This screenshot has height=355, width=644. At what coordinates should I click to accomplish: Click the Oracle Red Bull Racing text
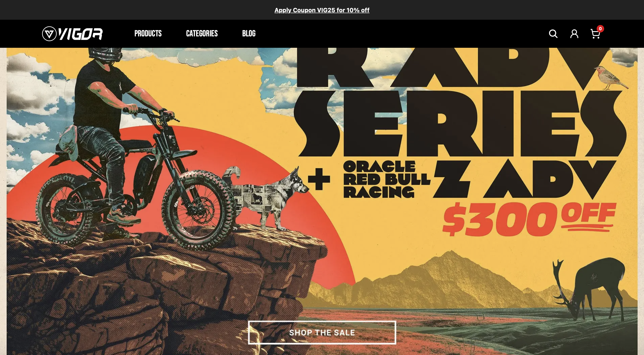click(x=387, y=179)
